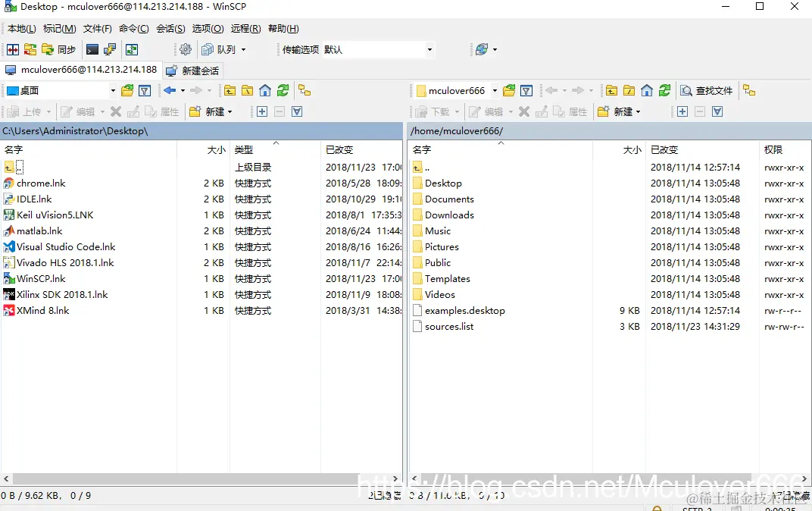Image resolution: width=812 pixels, height=511 pixels.
Task: Click the new session toolbar icon with dropdown
Action: pyautogui.click(x=486, y=49)
